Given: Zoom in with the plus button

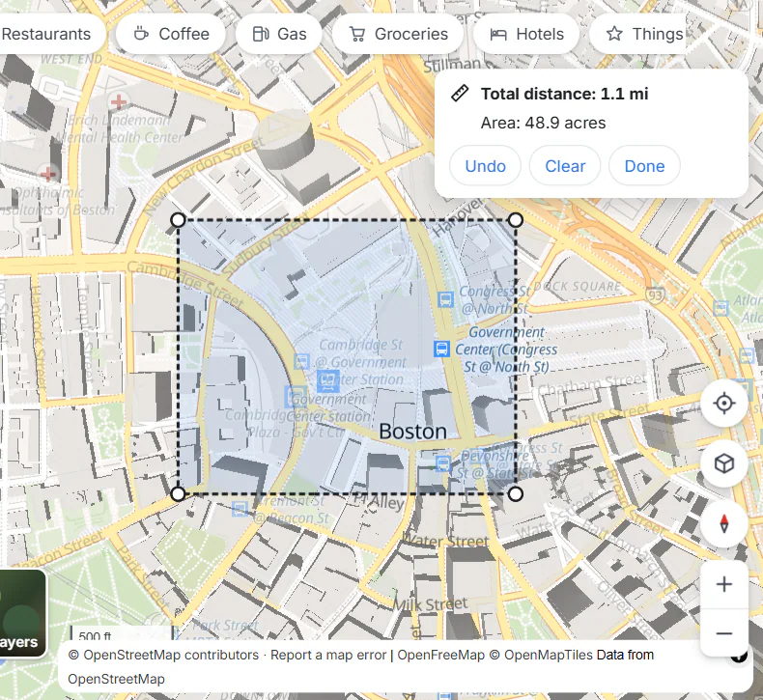Looking at the screenshot, I should pyautogui.click(x=724, y=584).
